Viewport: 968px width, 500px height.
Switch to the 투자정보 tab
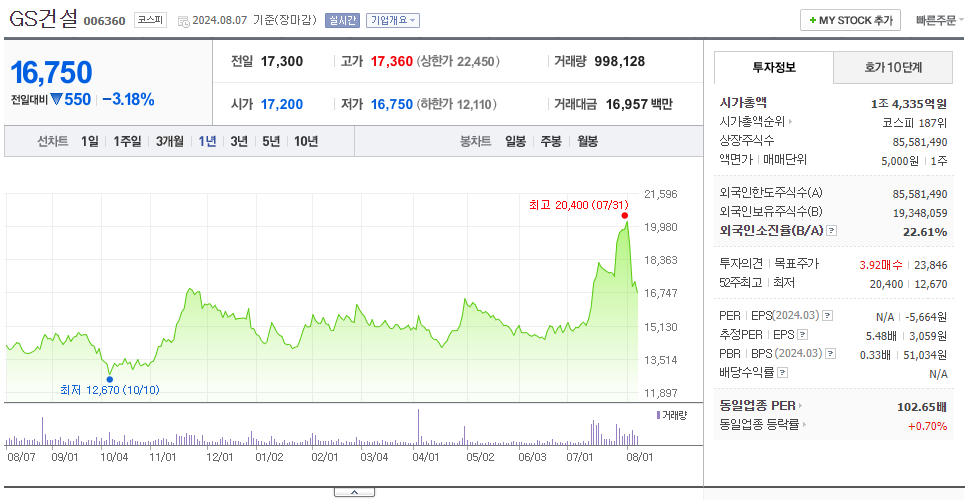[774, 68]
